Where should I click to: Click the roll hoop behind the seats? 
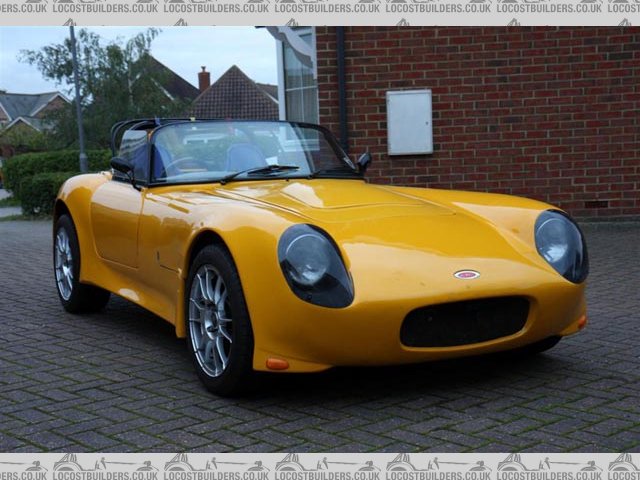pyautogui.click(x=130, y=130)
